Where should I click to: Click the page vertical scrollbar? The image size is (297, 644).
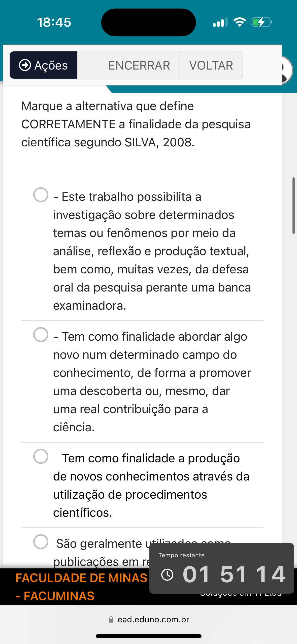[293, 206]
